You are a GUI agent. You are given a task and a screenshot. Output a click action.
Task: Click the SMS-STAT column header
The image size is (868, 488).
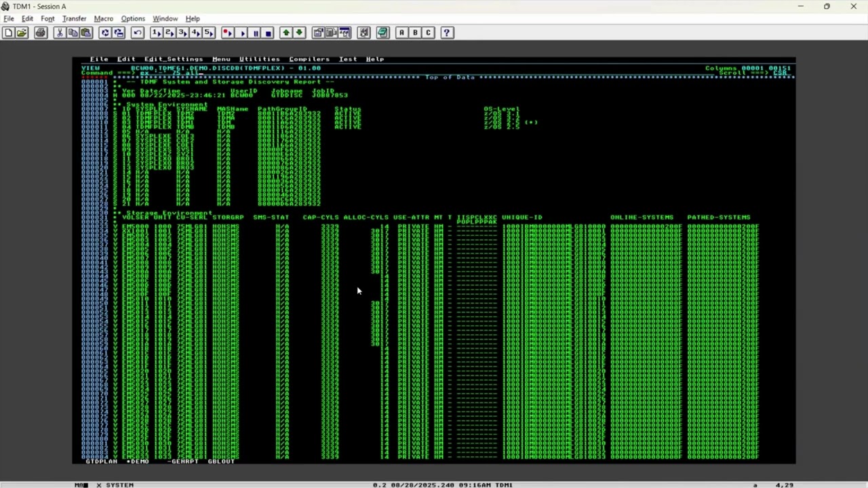pyautogui.click(x=271, y=218)
